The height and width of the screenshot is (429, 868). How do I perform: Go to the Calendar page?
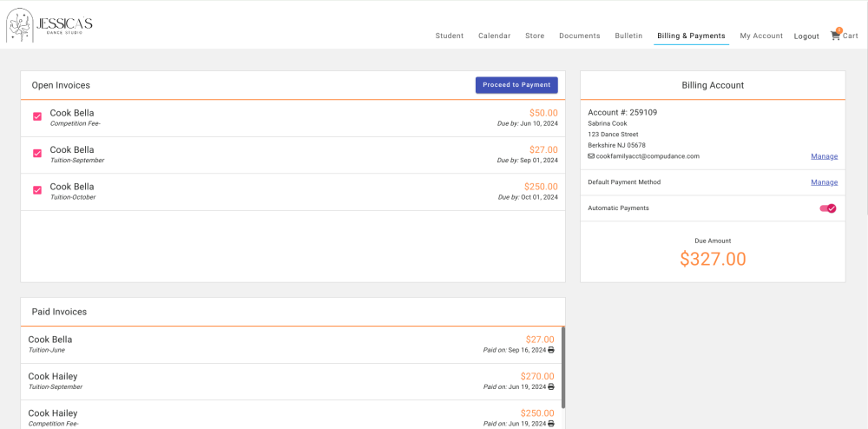pos(495,36)
